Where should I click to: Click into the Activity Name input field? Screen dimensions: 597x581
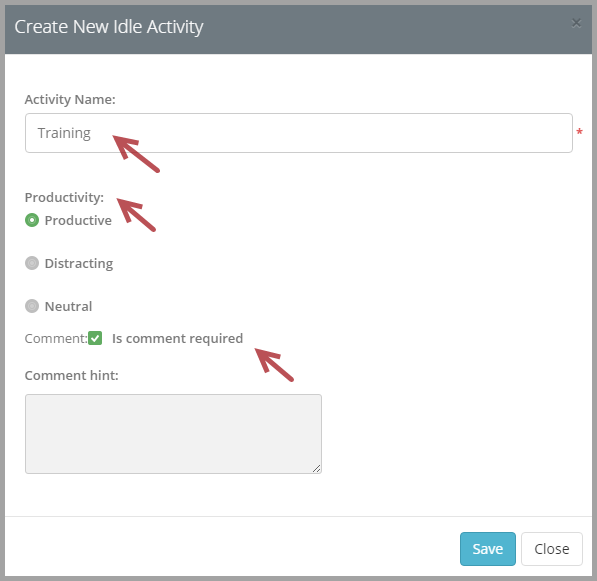(298, 133)
